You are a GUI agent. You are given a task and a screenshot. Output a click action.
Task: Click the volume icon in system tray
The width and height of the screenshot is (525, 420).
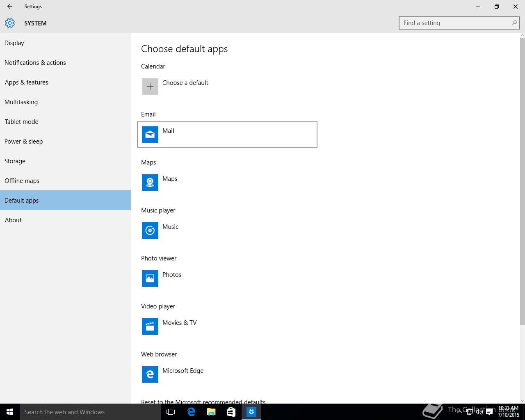479,412
